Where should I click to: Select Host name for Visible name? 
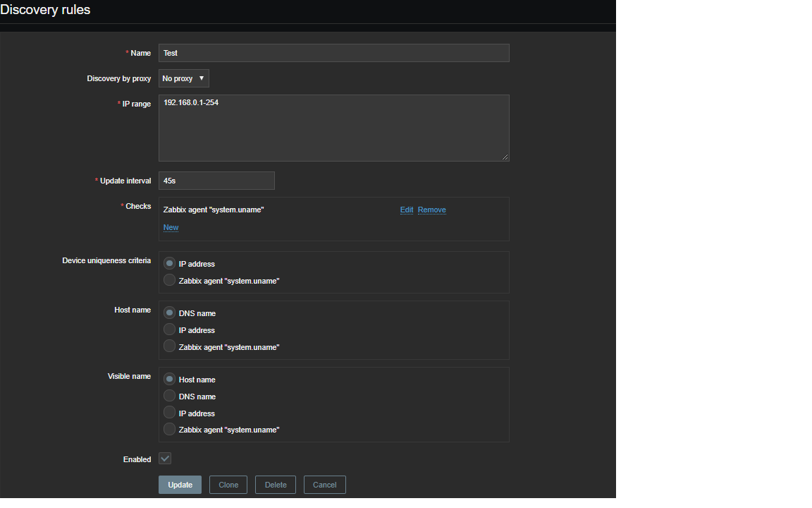point(169,379)
